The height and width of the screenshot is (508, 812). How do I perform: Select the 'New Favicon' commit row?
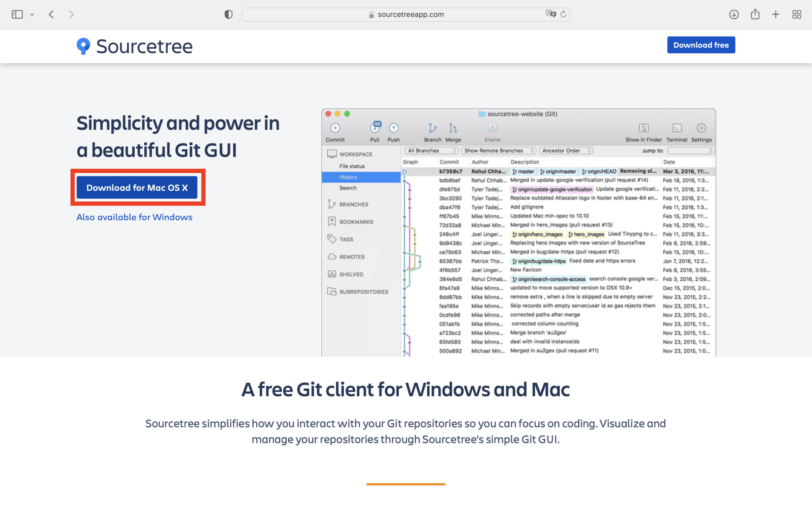tap(558, 270)
